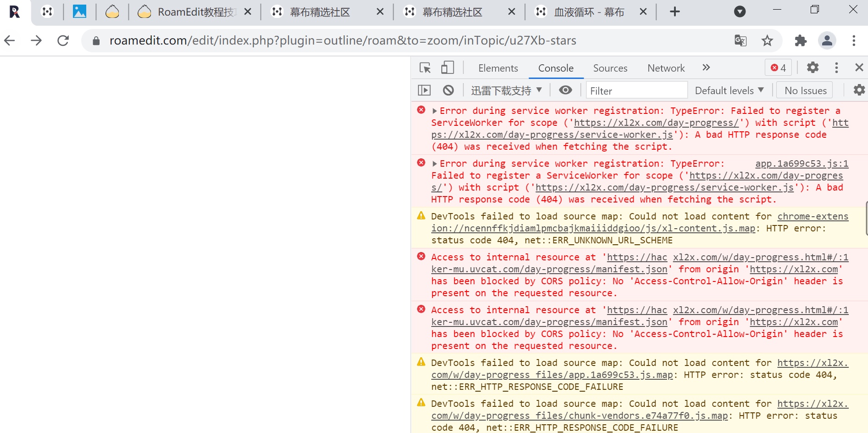Show more DevTools tabs via chevron
Viewport: 868px width, 433px height.
click(706, 68)
